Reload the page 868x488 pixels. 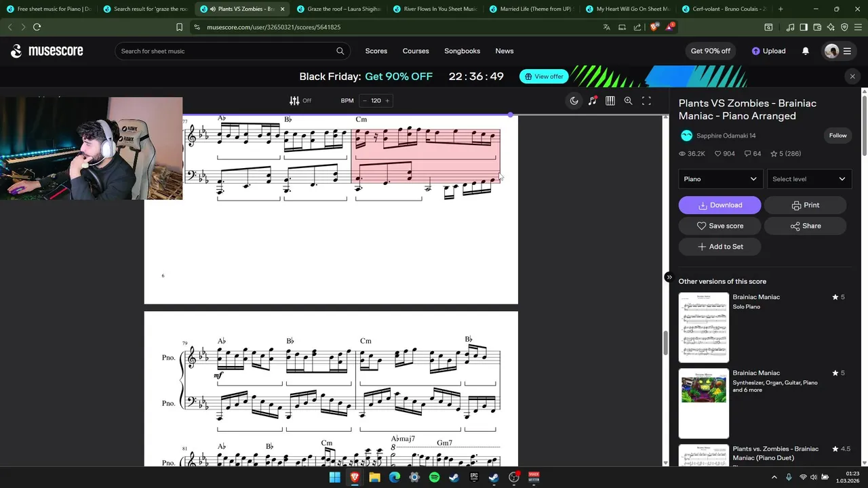[37, 27]
